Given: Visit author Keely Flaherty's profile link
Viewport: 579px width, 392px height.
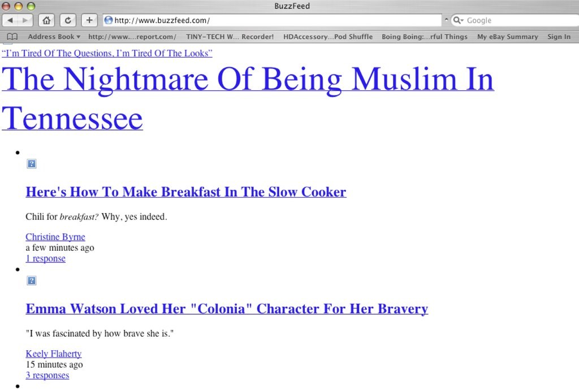Looking at the screenshot, I should tap(54, 354).
